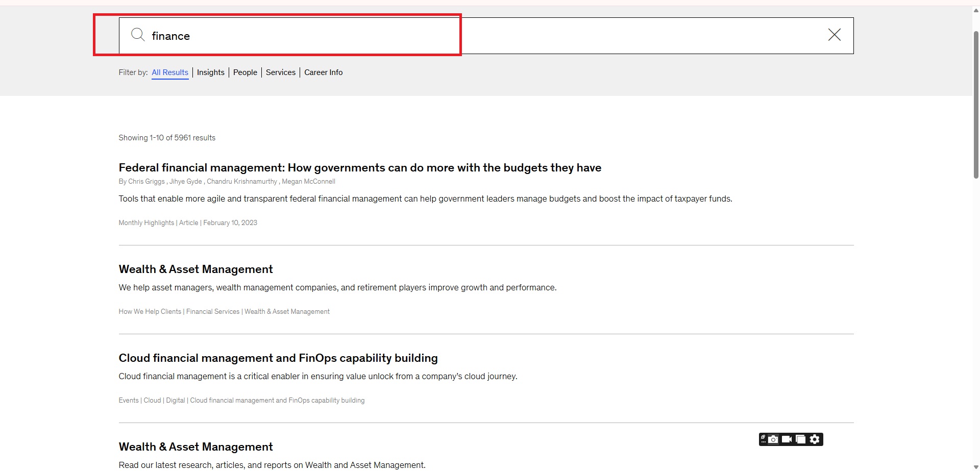Click the stacked windows gallery icon

tap(800, 439)
